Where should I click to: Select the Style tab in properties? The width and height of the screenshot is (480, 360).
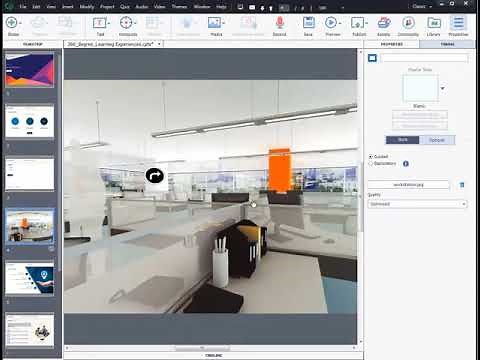tap(402, 140)
